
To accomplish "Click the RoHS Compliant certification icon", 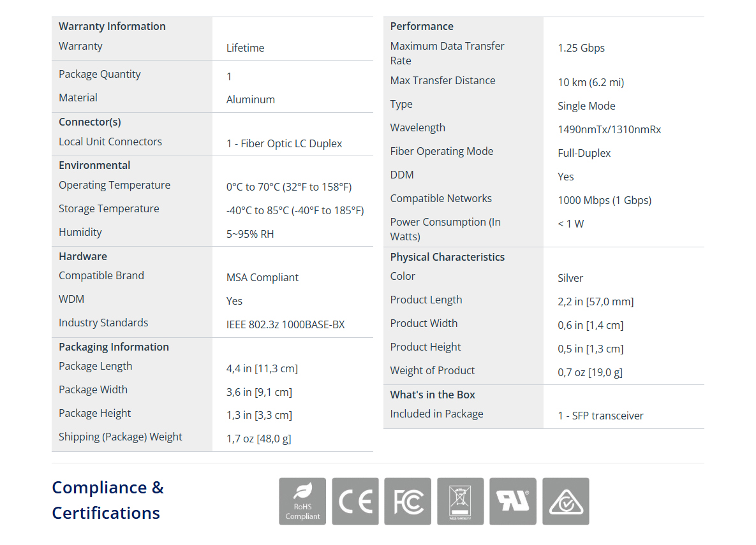I will click(x=302, y=501).
